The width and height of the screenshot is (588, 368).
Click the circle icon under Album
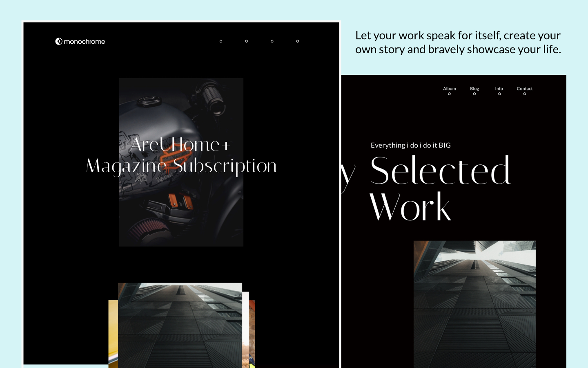[449, 94]
